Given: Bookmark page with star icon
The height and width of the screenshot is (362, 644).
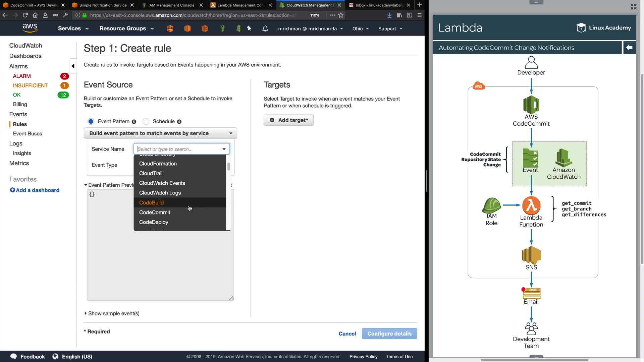Looking at the screenshot, I should [341, 15].
